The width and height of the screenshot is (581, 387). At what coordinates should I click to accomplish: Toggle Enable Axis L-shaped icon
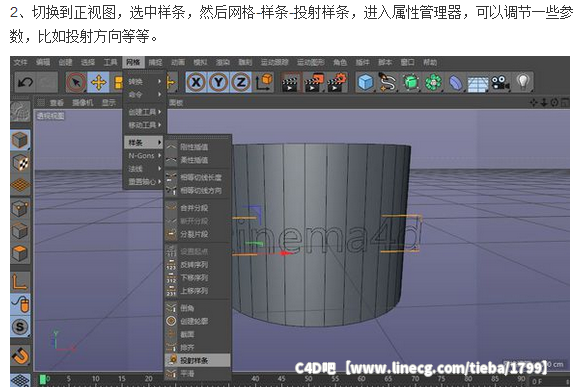pos(20,282)
